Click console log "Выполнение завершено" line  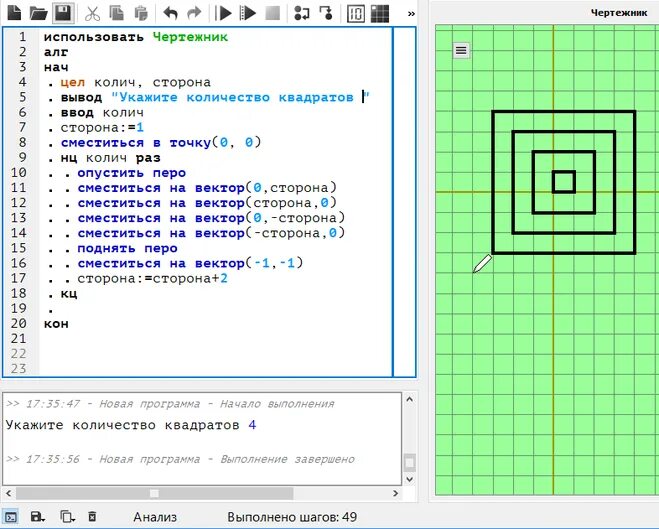click(180, 459)
